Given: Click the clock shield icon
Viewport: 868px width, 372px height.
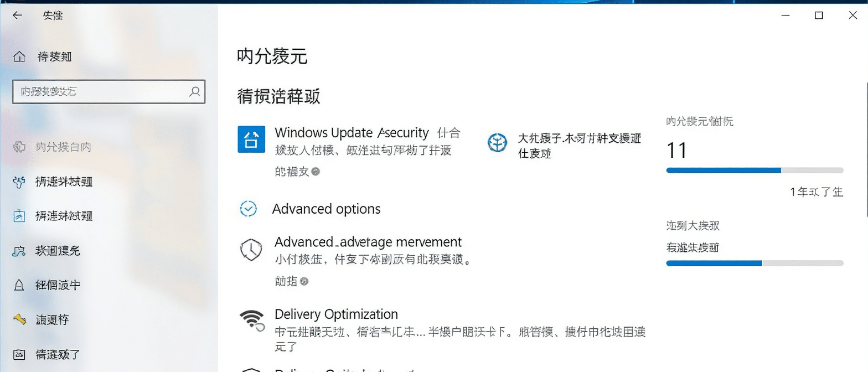Looking at the screenshot, I should [251, 249].
